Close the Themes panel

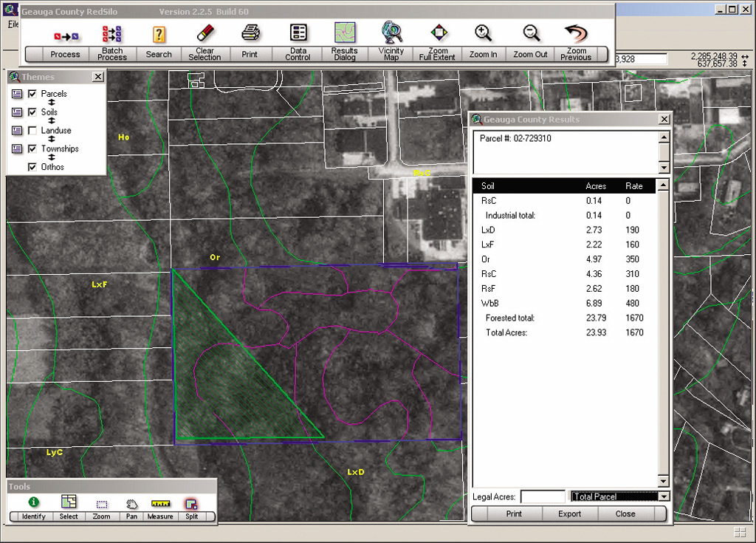pyautogui.click(x=98, y=77)
